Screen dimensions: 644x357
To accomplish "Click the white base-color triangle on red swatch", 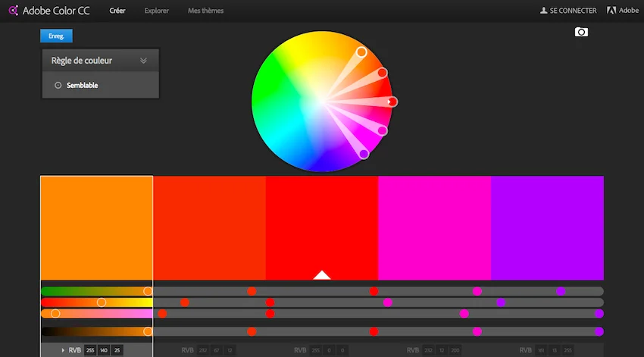I will click(321, 275).
